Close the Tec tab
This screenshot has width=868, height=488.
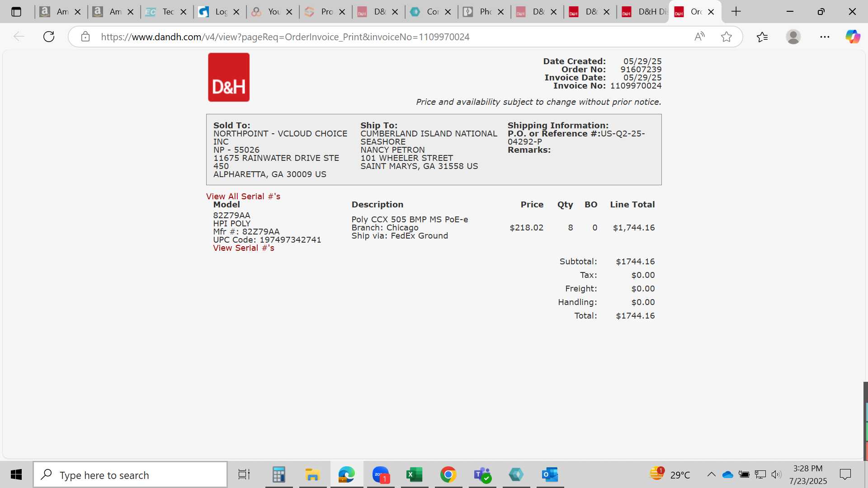pyautogui.click(x=184, y=12)
